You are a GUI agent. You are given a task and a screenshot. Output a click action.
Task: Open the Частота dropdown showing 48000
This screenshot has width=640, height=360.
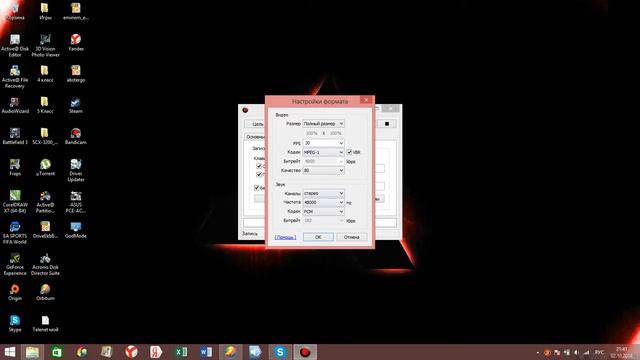[323, 202]
